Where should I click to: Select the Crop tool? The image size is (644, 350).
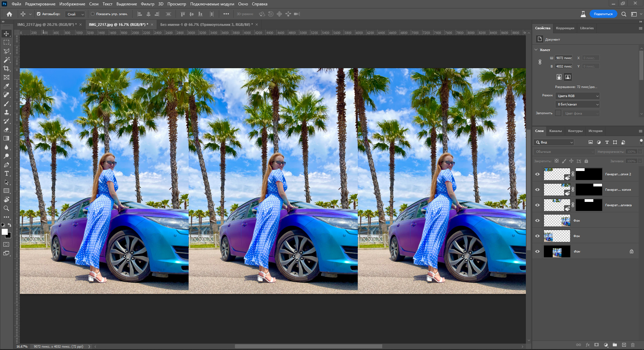[6, 69]
